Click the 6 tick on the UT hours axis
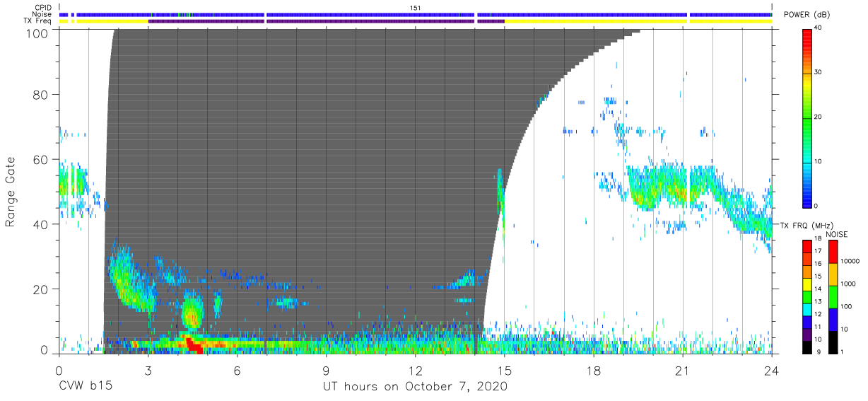The height and width of the screenshot is (401, 868). (237, 370)
